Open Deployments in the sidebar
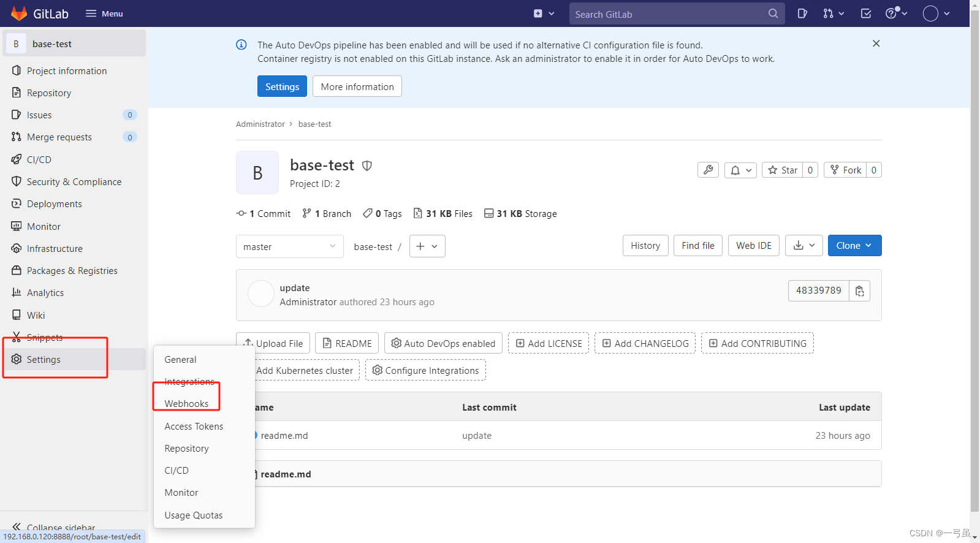 [74, 203]
